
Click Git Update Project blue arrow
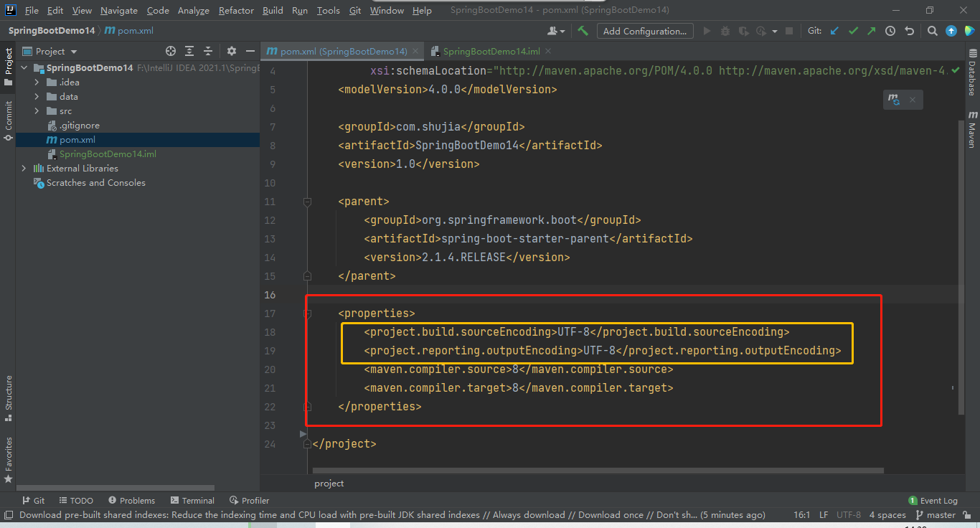[x=834, y=31]
